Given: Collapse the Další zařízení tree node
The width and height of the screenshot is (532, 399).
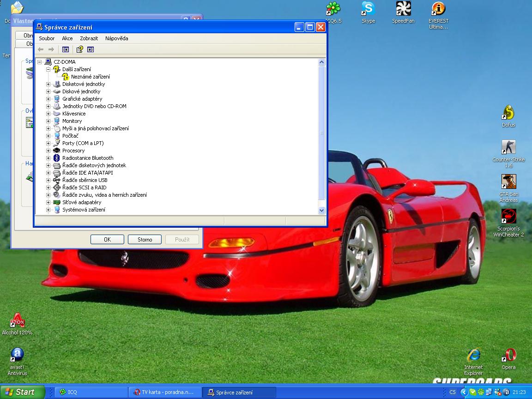Looking at the screenshot, I should click(48, 69).
